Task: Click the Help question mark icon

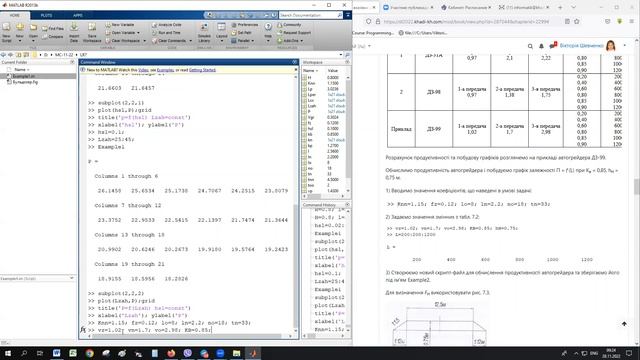Action: 268,27
